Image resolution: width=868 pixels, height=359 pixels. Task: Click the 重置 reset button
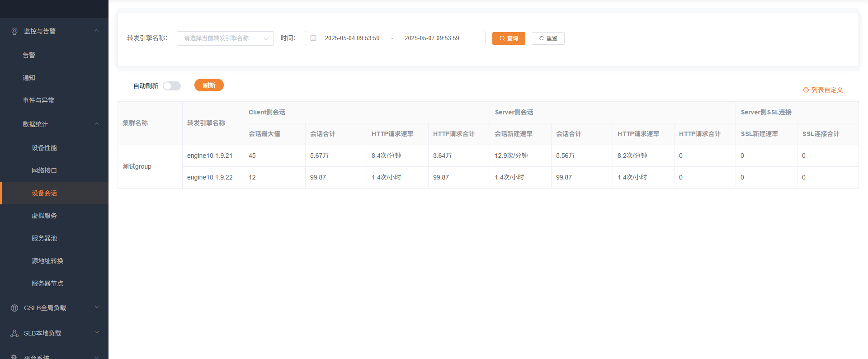click(548, 38)
